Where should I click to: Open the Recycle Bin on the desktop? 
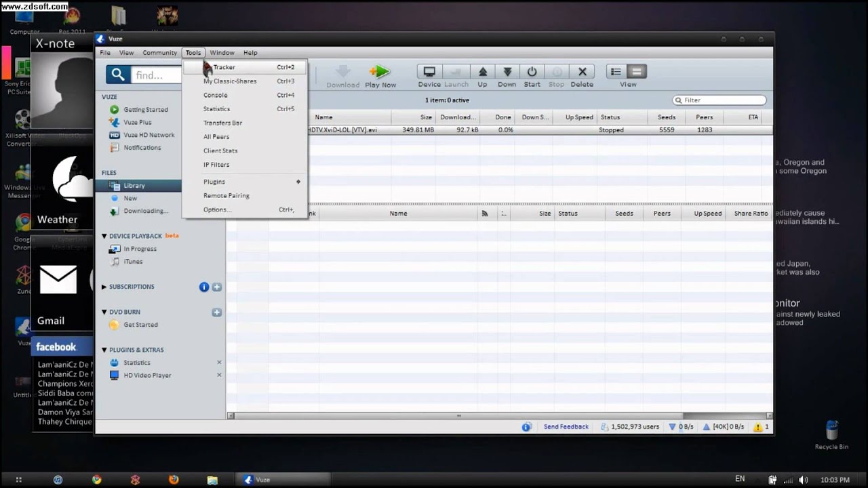pos(831,434)
